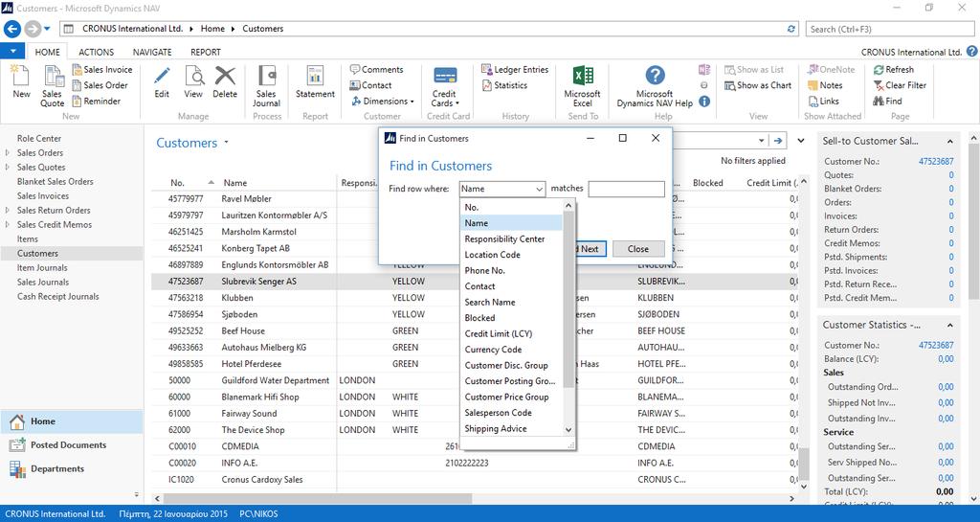Open Notes from the ribbon

coord(824,85)
